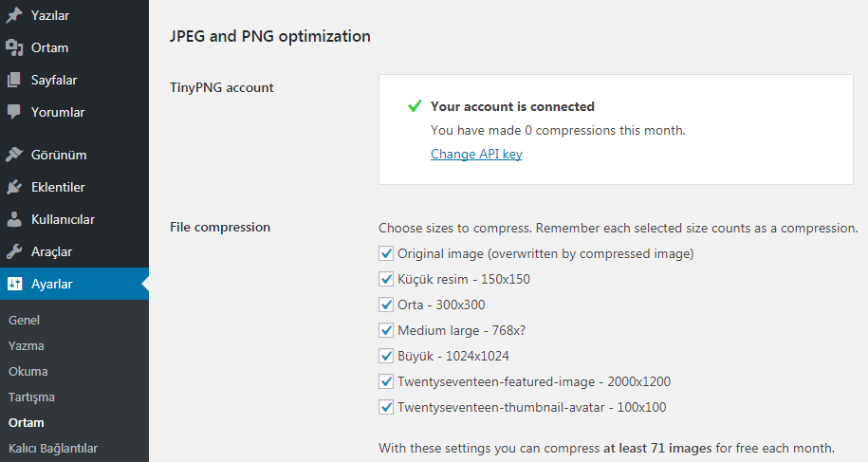Toggle the Küçük resim 150x150 checkbox
Viewport: 868px width, 462px height.
click(x=386, y=279)
